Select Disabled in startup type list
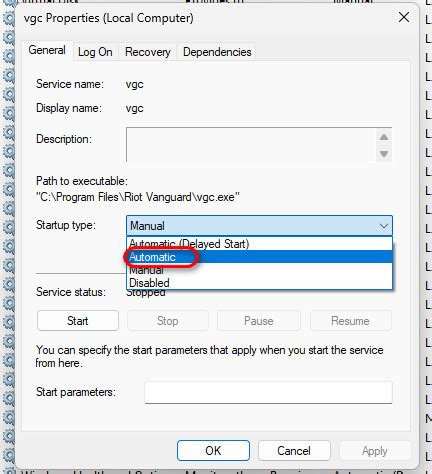This screenshot has width=432, height=474. (259, 283)
